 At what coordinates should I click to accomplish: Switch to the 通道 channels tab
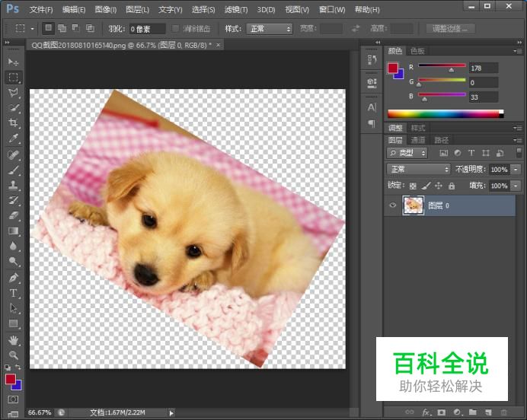pyautogui.click(x=418, y=140)
